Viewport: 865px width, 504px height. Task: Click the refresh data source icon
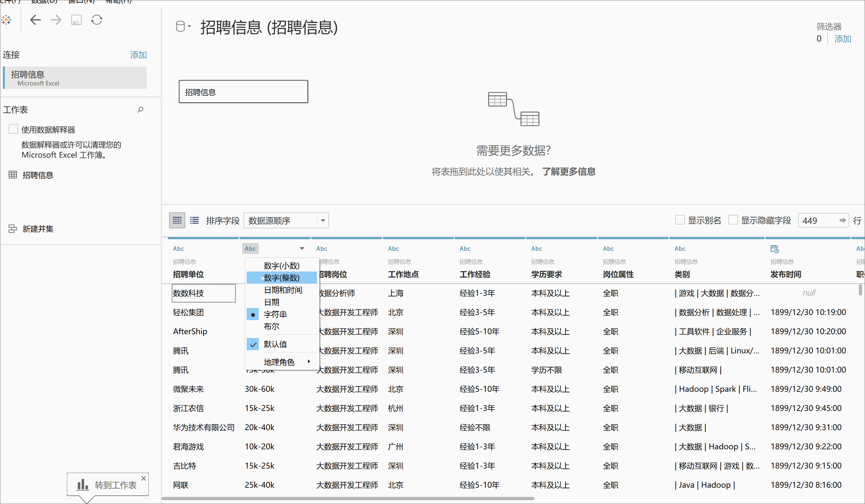[x=97, y=20]
